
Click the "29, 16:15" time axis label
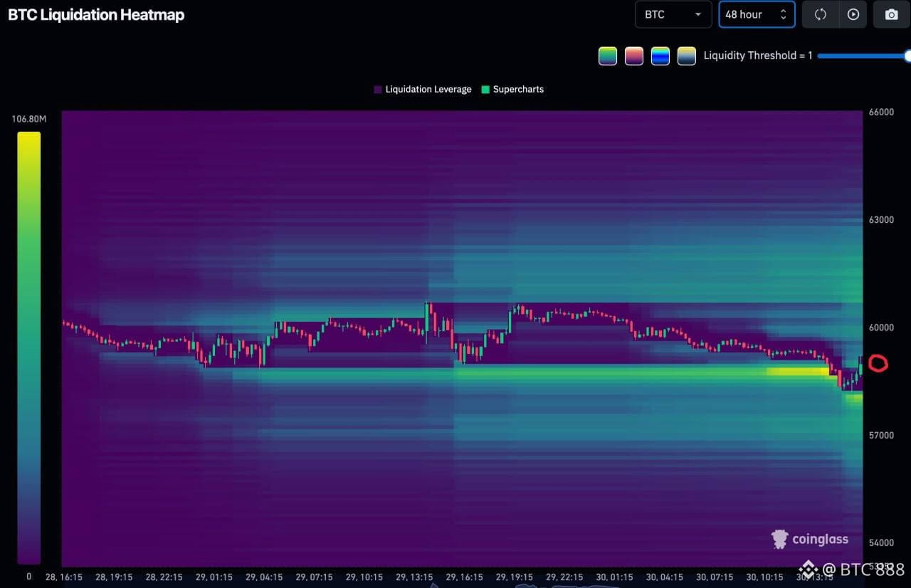pos(464,577)
